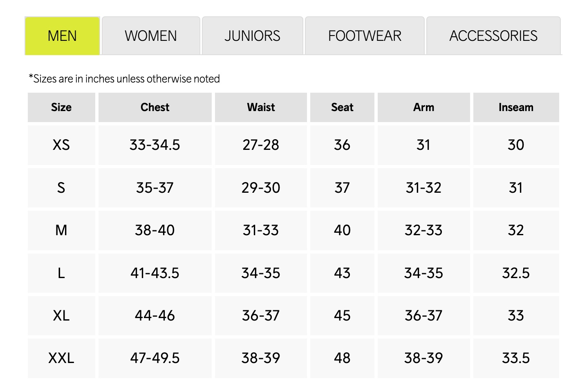The image size is (569, 392).
Task: Open the ACCESSORIES tab
Action: coord(493,36)
